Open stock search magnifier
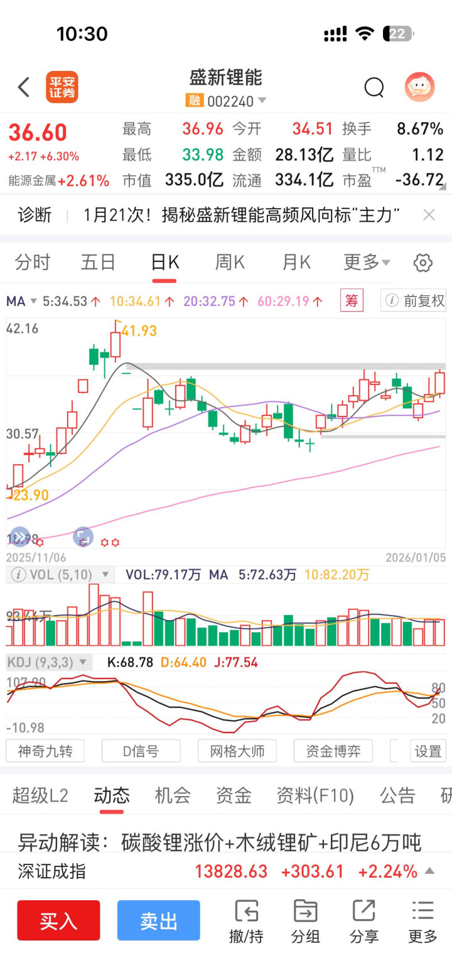This screenshot has height=980, width=452. coord(374,87)
